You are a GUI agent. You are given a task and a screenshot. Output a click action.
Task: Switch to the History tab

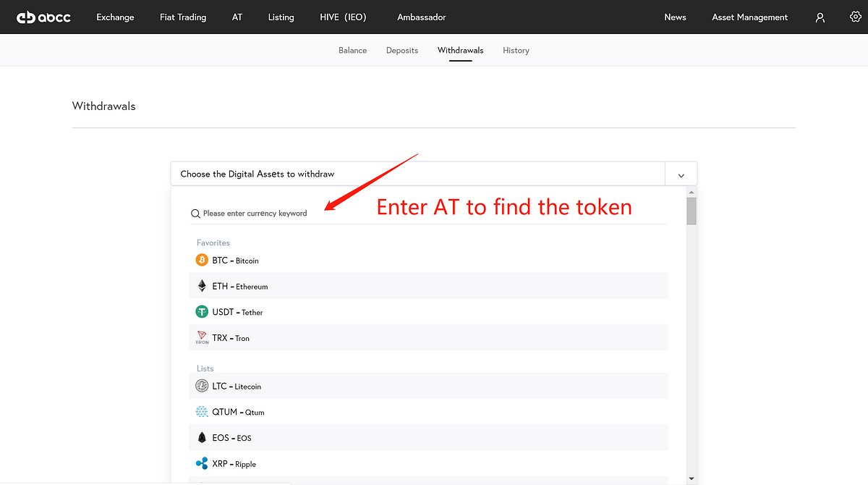pyautogui.click(x=516, y=51)
